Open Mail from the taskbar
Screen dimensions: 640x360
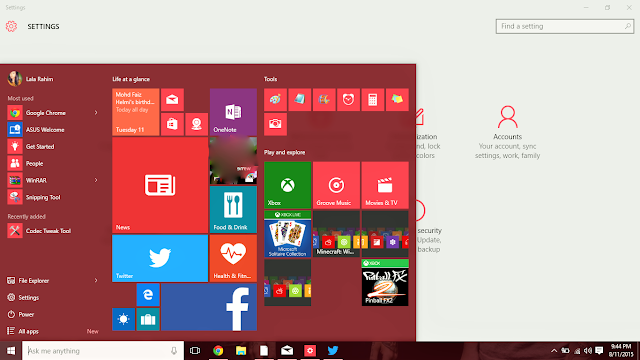click(x=287, y=351)
